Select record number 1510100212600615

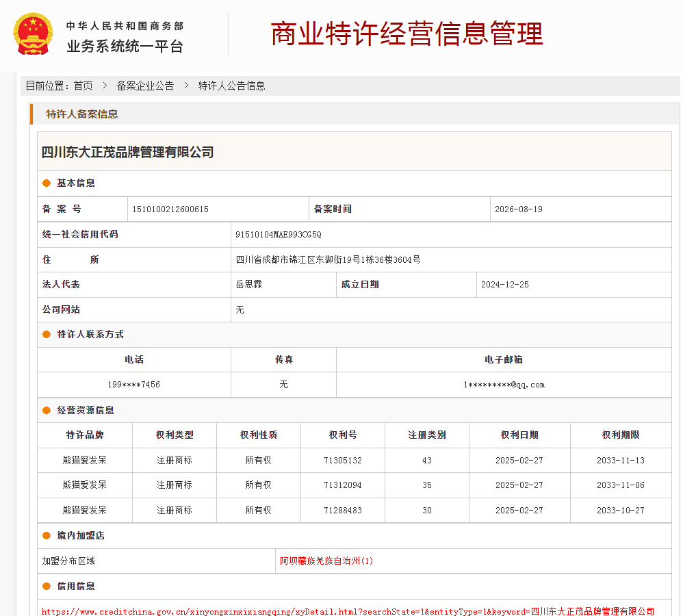click(x=170, y=209)
